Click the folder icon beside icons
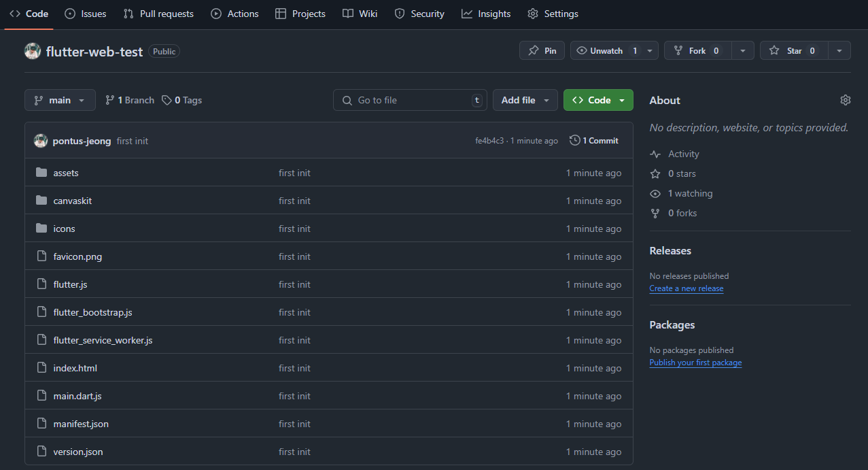Screen dimensions: 868x470 pyautogui.click(x=41, y=229)
